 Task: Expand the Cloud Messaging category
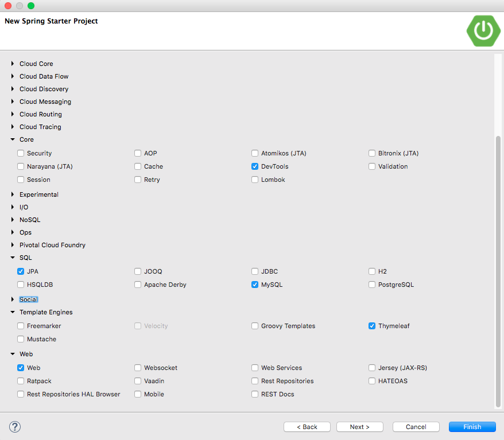tap(13, 102)
